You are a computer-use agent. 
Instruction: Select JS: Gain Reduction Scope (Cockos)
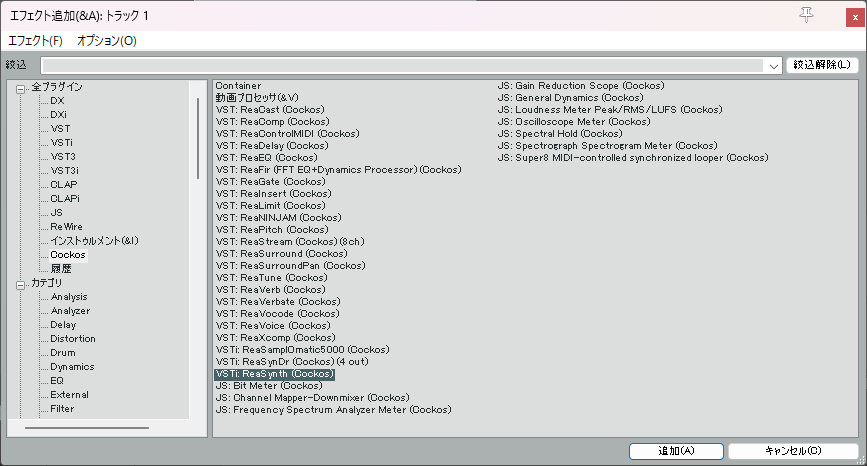click(581, 86)
